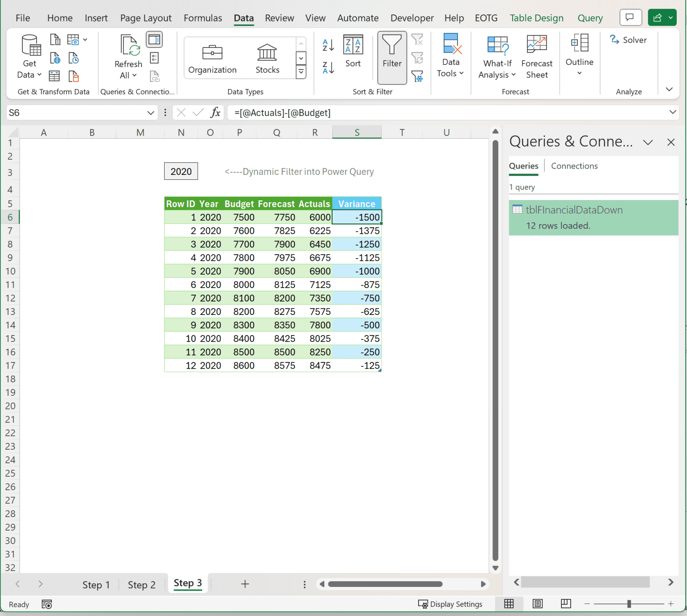This screenshot has height=616, width=687.
Task: Click the Advanced filter settings icon
Action: 418,77
